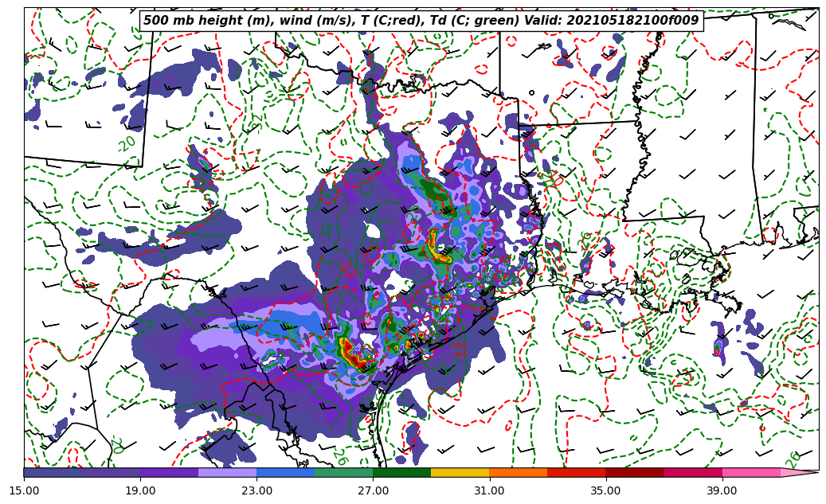This screenshot has height=504, width=826.
Task: Click the 35.00 colorbar label
Action: pos(606,490)
